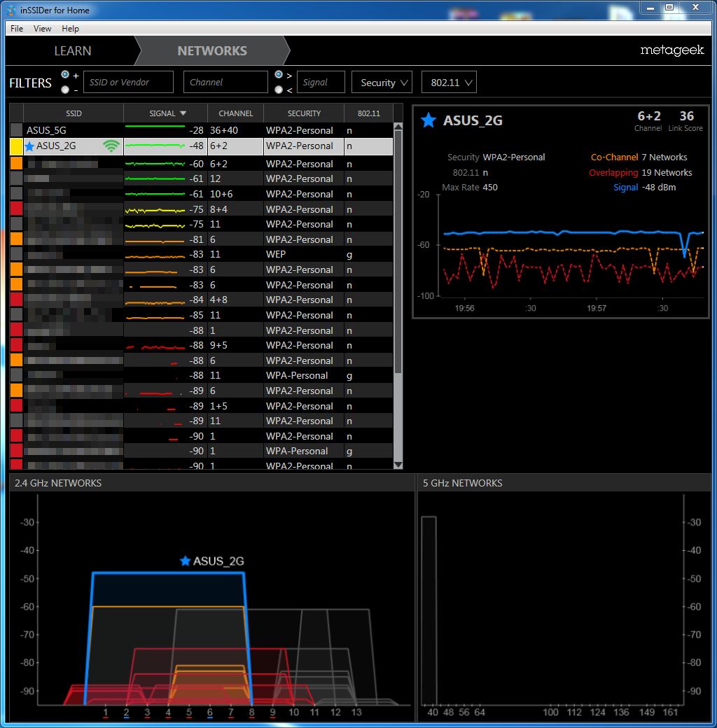Click the yellow color square for ASUS_2G
The image size is (717, 728).
[16, 146]
